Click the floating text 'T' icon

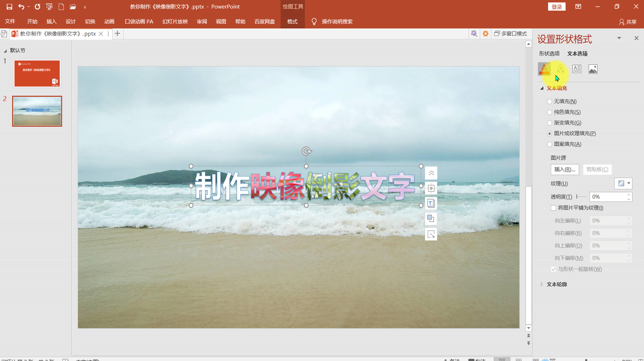pos(431,203)
